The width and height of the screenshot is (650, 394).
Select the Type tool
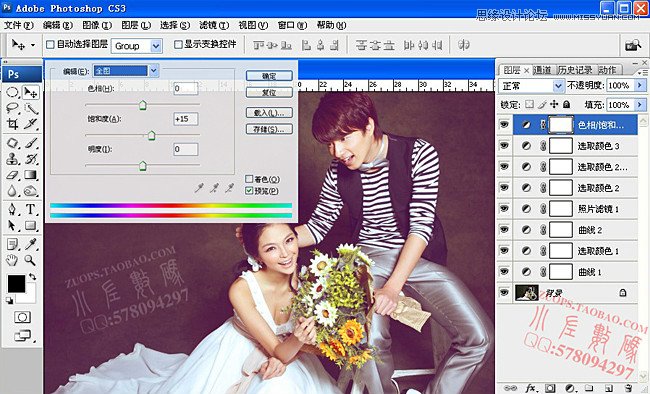click(x=30, y=209)
